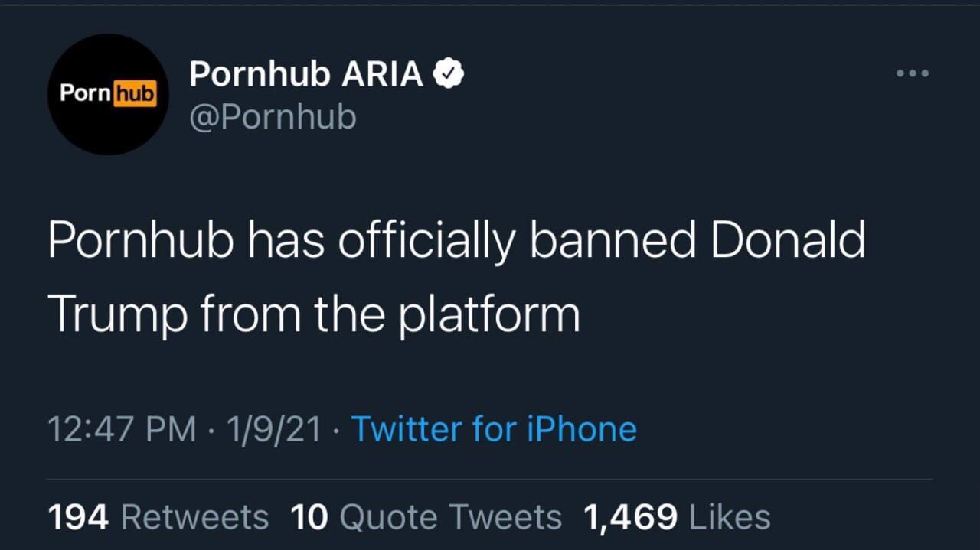The height and width of the screenshot is (550, 980).
Task: Click the word "Likes" in stats row
Action: [x=730, y=518]
